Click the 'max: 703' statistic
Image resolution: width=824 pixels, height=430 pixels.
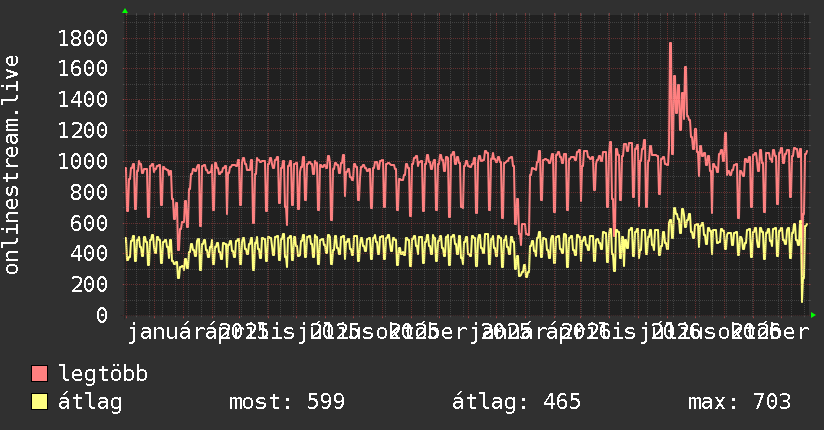pyautogui.click(x=739, y=402)
